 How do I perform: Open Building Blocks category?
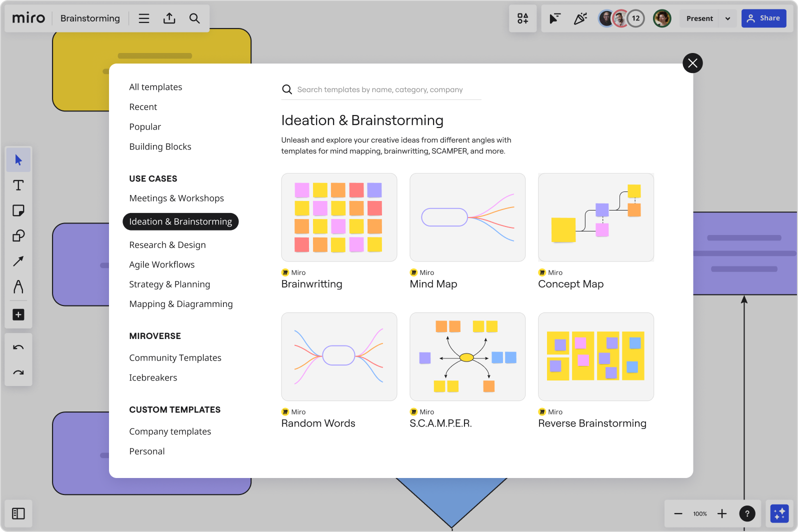coord(160,146)
